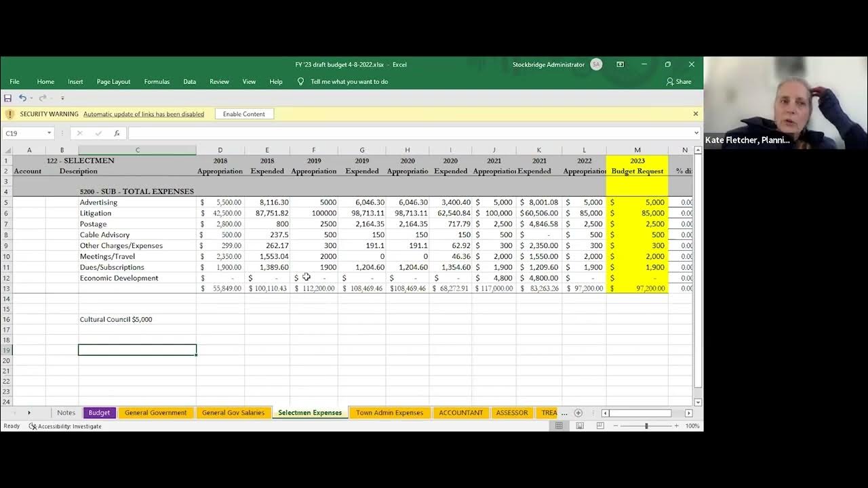
Task: Select column M header
Action: click(637, 150)
